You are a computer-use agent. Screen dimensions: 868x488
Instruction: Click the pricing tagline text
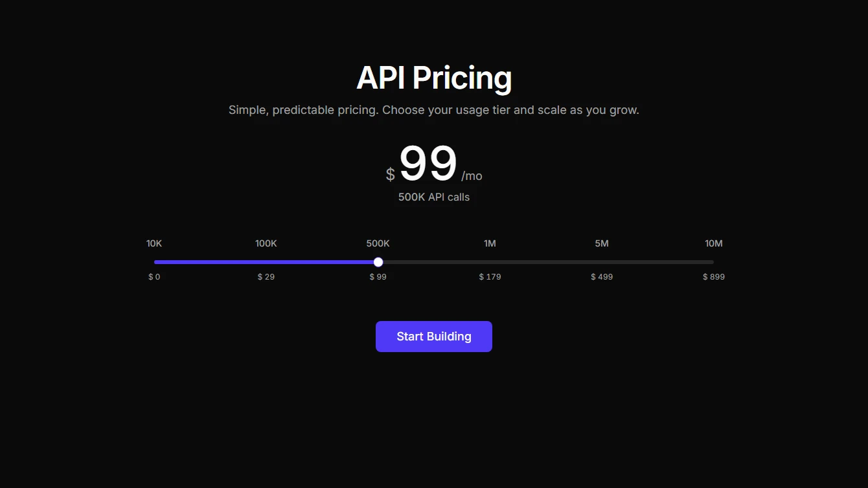tap(433, 109)
